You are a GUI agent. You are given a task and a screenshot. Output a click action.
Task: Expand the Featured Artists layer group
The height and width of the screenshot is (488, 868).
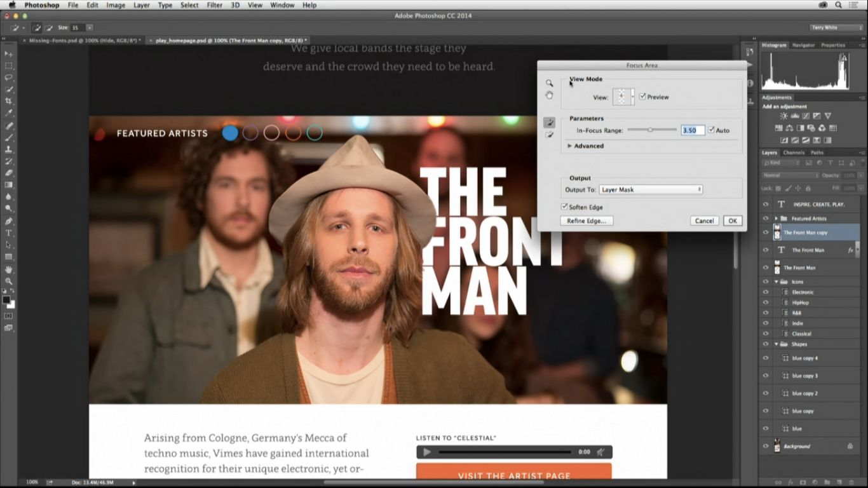776,219
